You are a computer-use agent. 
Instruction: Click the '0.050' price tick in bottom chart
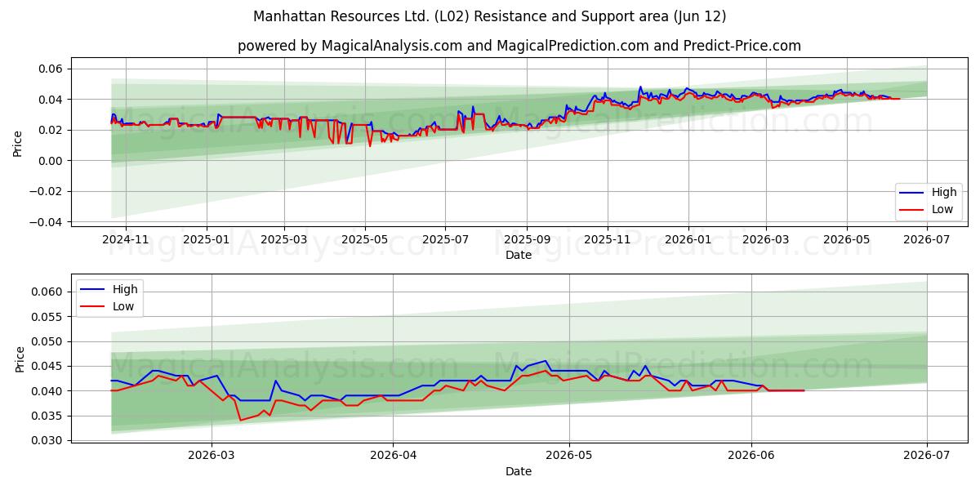[x=49, y=341]
